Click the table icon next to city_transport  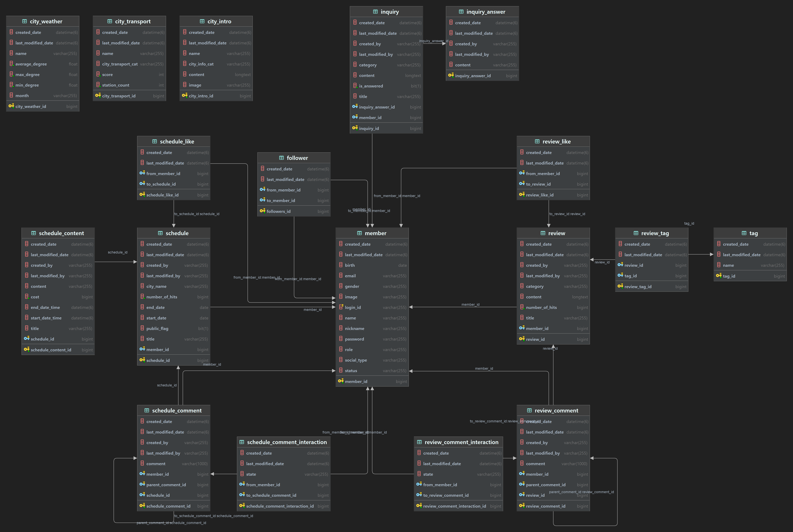tap(110, 21)
